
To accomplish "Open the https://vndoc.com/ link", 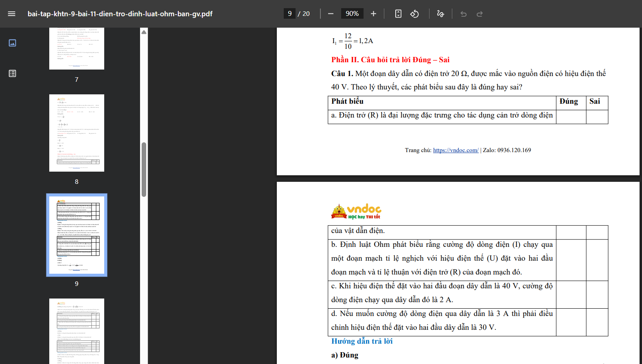I will [456, 150].
